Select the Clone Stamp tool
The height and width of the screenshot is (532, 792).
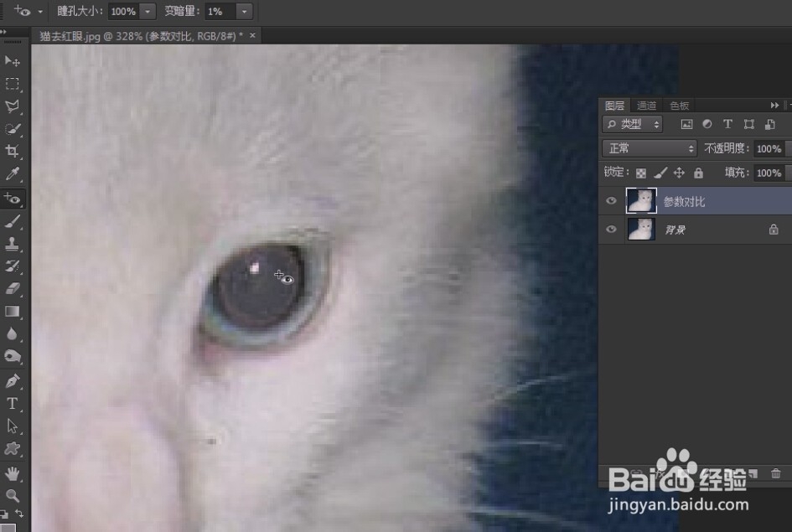[x=12, y=244]
